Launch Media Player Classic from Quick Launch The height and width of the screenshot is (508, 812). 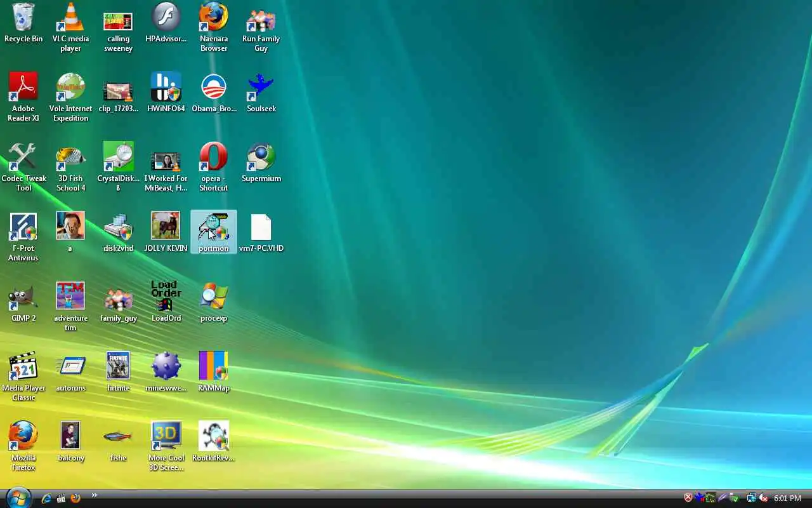click(x=61, y=498)
